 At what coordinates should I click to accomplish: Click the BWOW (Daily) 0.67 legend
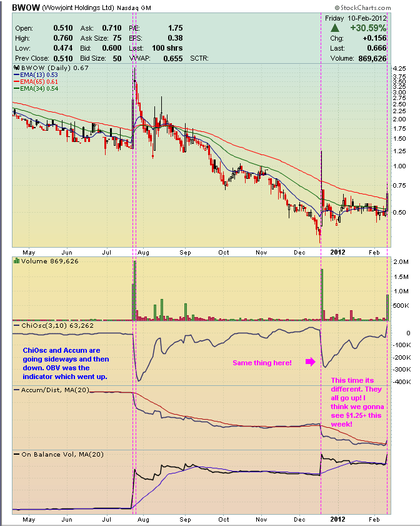tap(54, 68)
